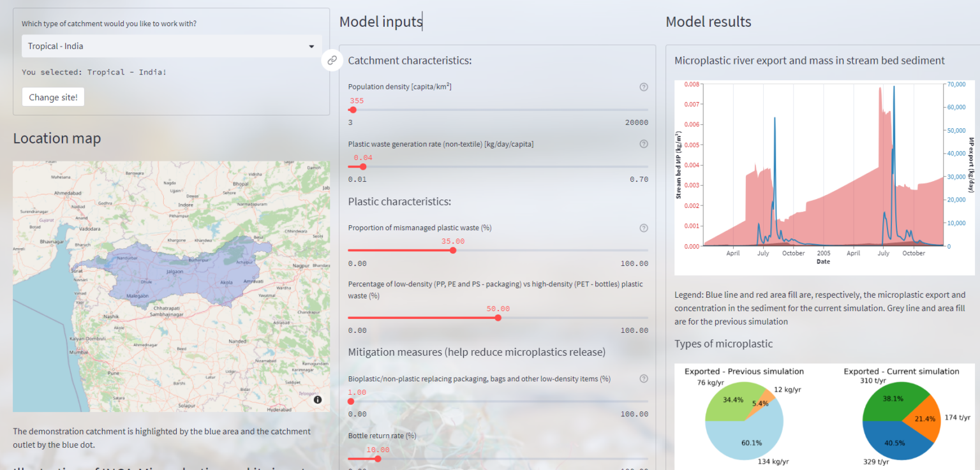Open the map attribution info icon
Screen dimensions: 980x470
click(x=318, y=400)
